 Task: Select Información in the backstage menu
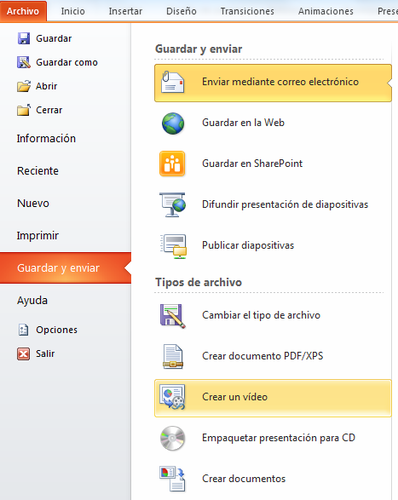[46, 138]
